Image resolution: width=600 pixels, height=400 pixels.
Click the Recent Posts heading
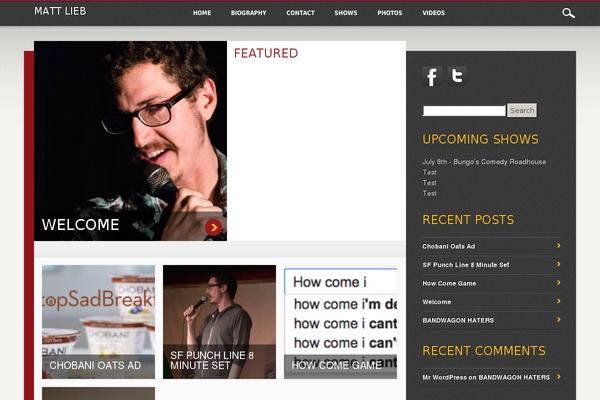point(468,219)
